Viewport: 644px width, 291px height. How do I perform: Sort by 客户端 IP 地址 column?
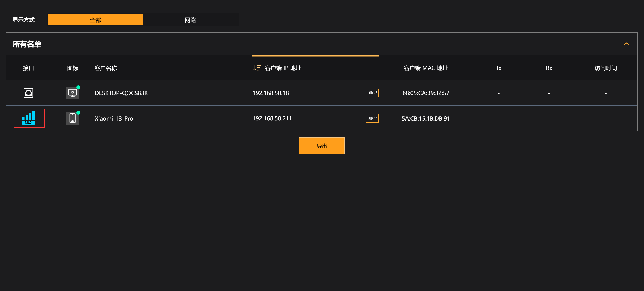click(x=283, y=68)
